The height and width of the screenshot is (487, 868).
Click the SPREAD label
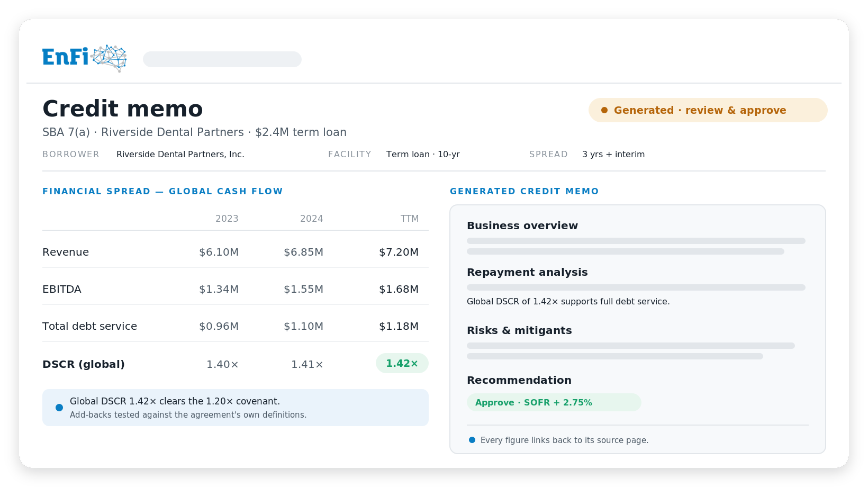tap(548, 154)
